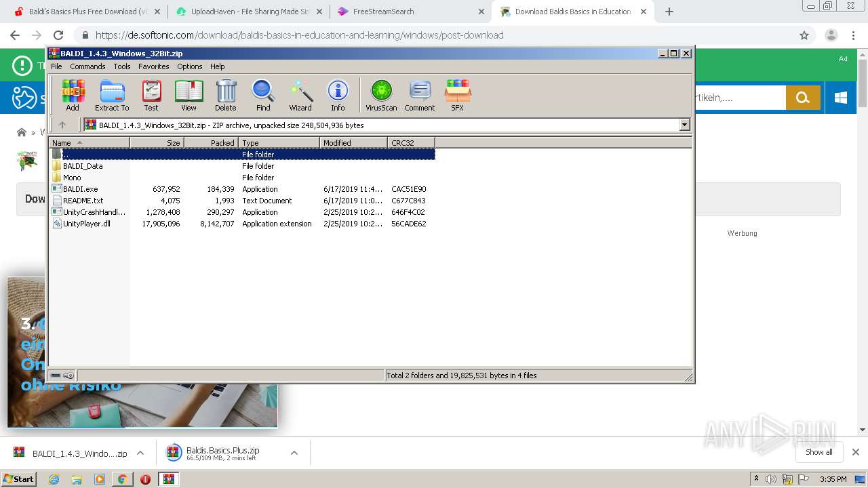868x488 pixels.
Task: Close the downloads bar
Action: click(x=856, y=452)
